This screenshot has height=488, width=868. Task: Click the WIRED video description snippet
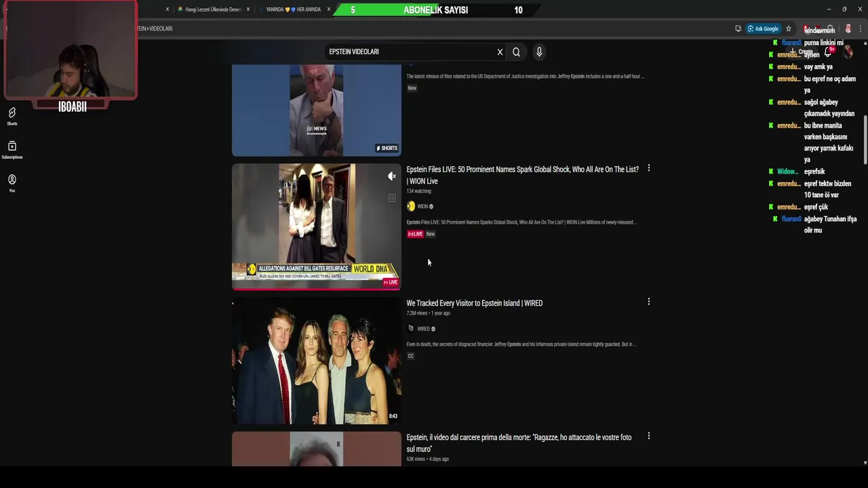point(521,344)
